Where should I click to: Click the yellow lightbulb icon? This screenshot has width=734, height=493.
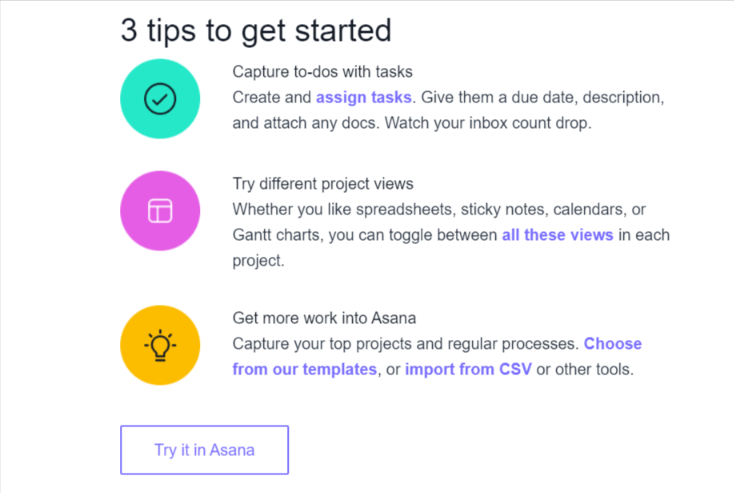coord(160,345)
